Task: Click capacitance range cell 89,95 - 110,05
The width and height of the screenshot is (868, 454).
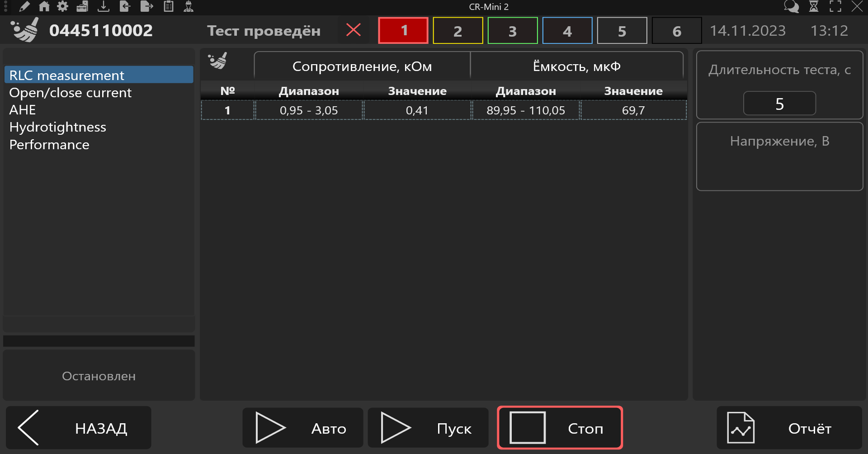Action: 526,110
